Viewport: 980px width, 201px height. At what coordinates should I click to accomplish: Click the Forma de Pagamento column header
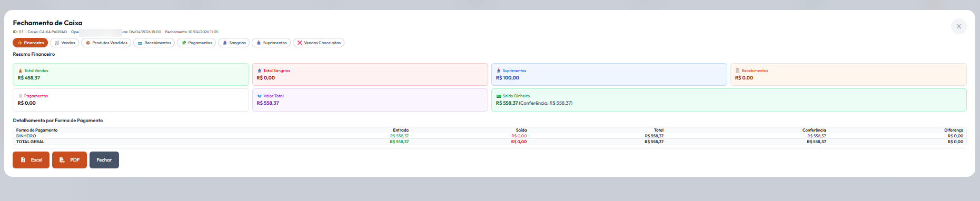click(37, 130)
